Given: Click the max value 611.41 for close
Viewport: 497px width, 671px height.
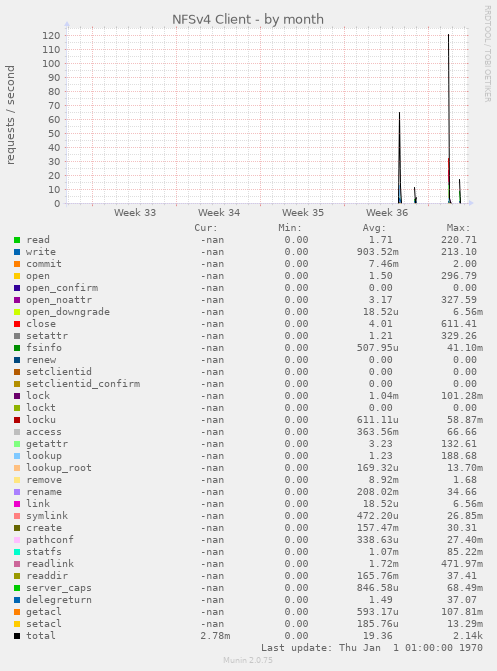Looking at the screenshot, I should [x=458, y=324].
